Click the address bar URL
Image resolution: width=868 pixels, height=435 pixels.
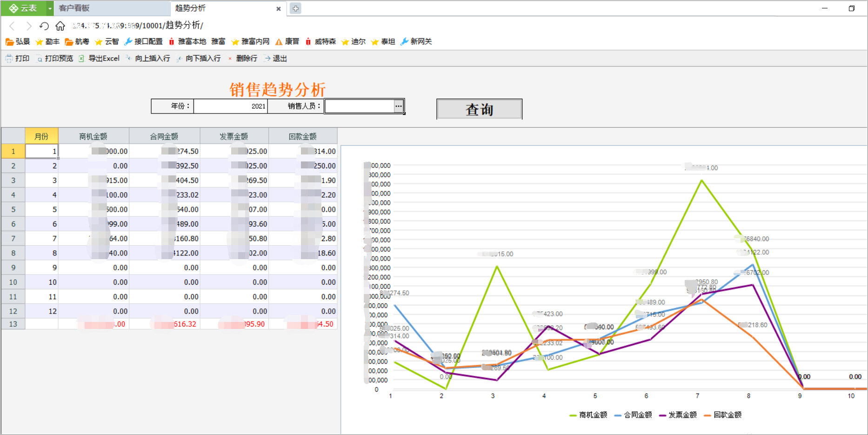pos(138,26)
